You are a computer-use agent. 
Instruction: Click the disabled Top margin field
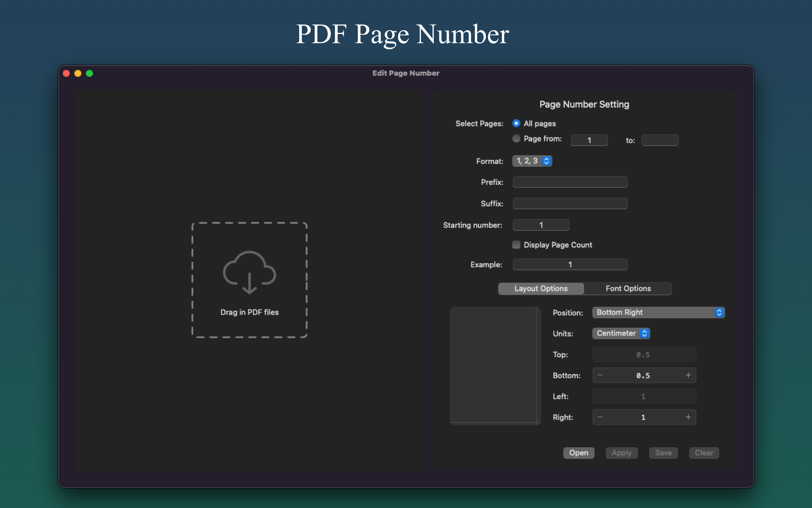(644, 354)
